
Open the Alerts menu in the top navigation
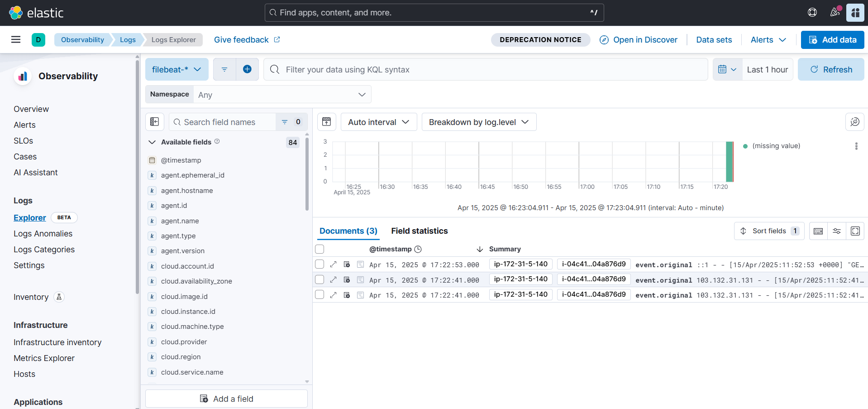click(768, 40)
